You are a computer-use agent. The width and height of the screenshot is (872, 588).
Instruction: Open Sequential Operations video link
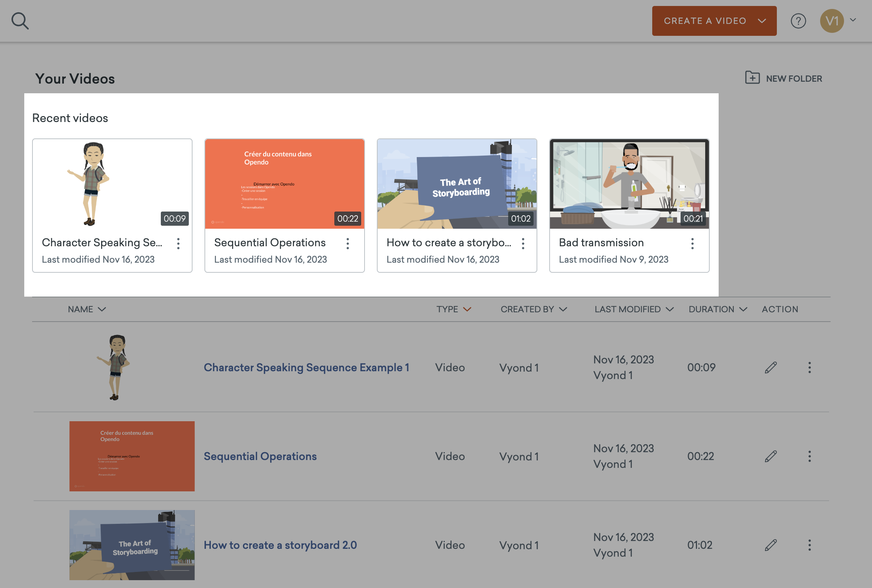(x=260, y=456)
